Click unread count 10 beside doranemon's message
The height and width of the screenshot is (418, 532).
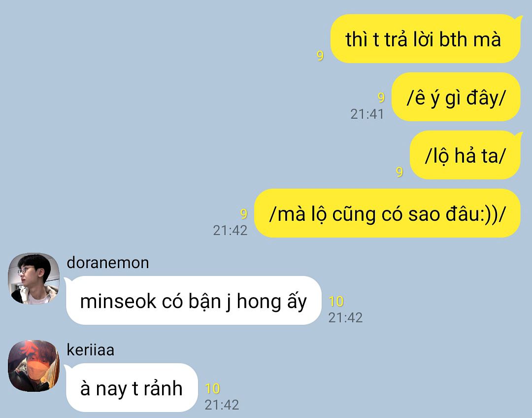(x=336, y=302)
